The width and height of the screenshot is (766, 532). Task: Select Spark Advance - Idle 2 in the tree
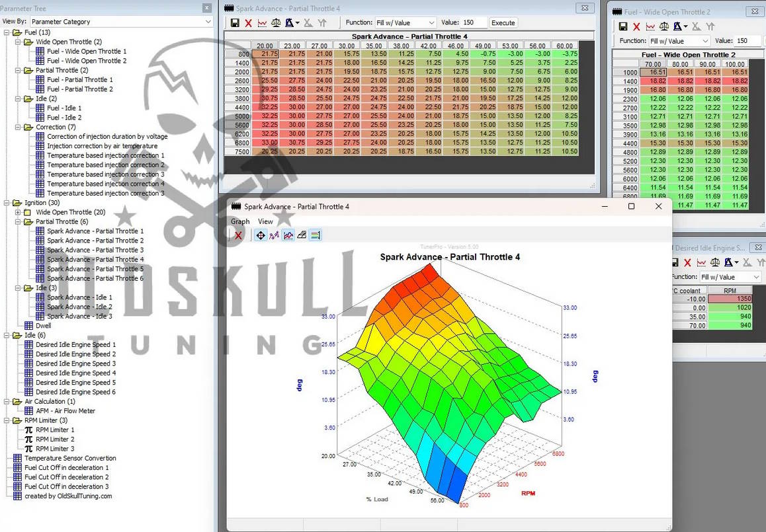coord(78,307)
